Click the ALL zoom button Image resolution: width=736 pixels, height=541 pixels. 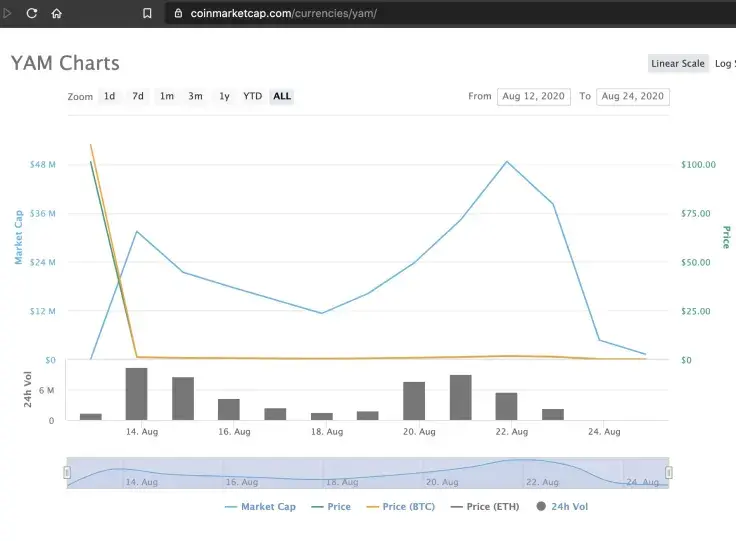pyautogui.click(x=282, y=96)
